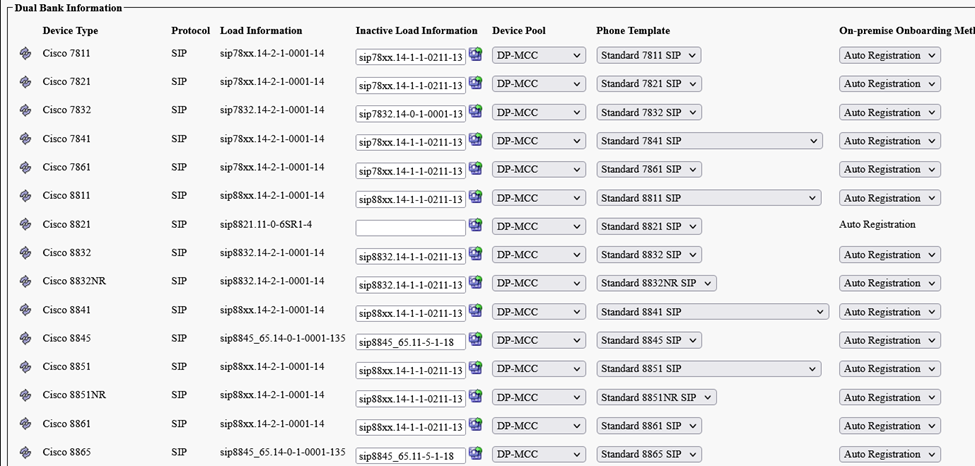Click the swap load icon for Cisco 7811
The image size is (975, 466).
[x=475, y=54]
